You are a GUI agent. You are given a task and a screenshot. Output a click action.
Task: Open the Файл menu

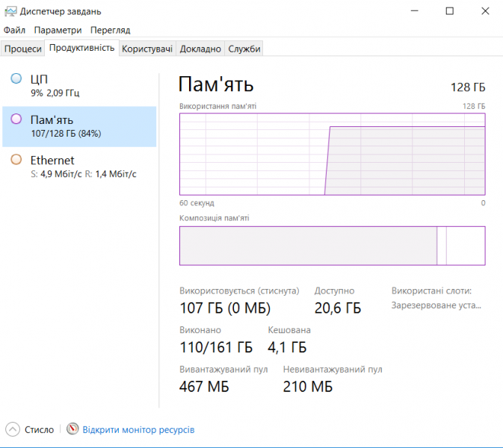point(14,31)
